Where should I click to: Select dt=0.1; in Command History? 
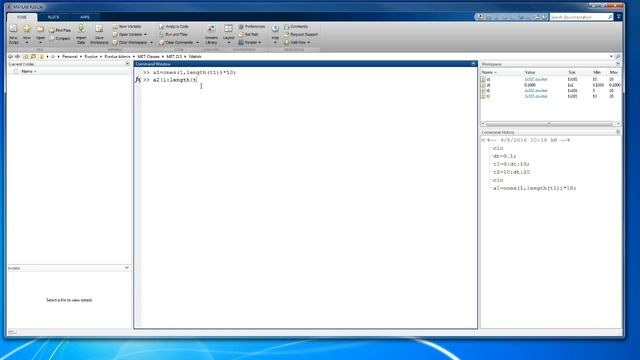pos(504,156)
